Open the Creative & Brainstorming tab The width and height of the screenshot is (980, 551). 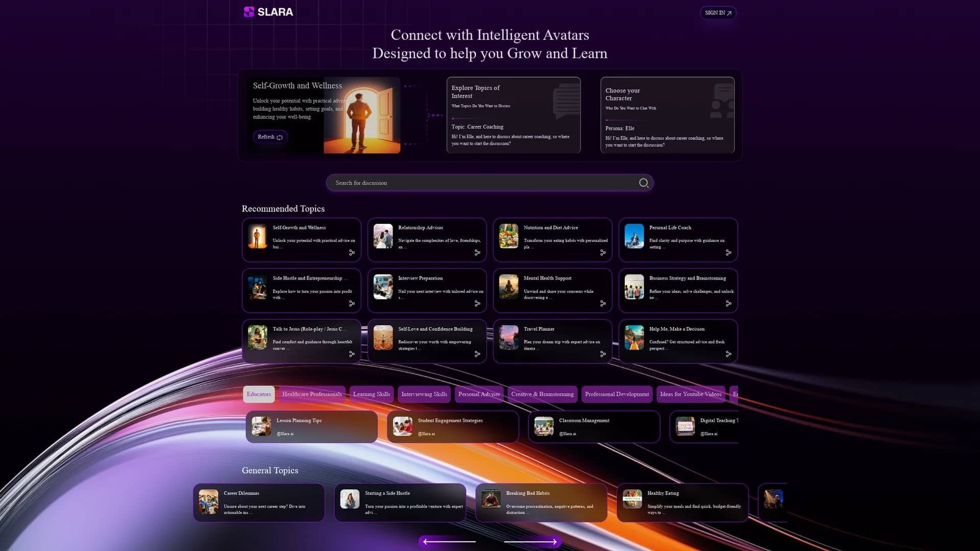(543, 394)
